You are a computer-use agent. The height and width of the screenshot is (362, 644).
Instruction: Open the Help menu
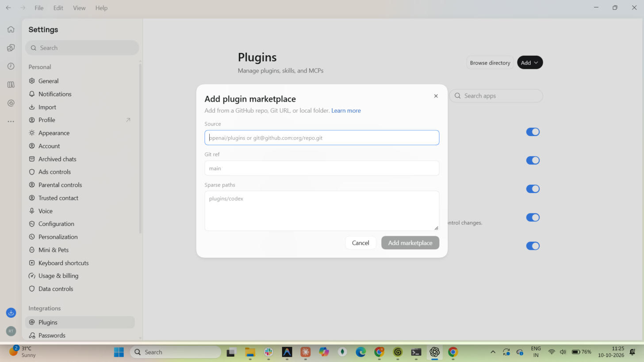coord(101,8)
